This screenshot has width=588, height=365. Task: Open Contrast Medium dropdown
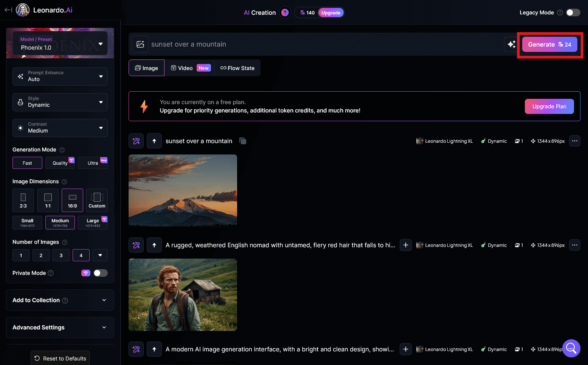60,128
